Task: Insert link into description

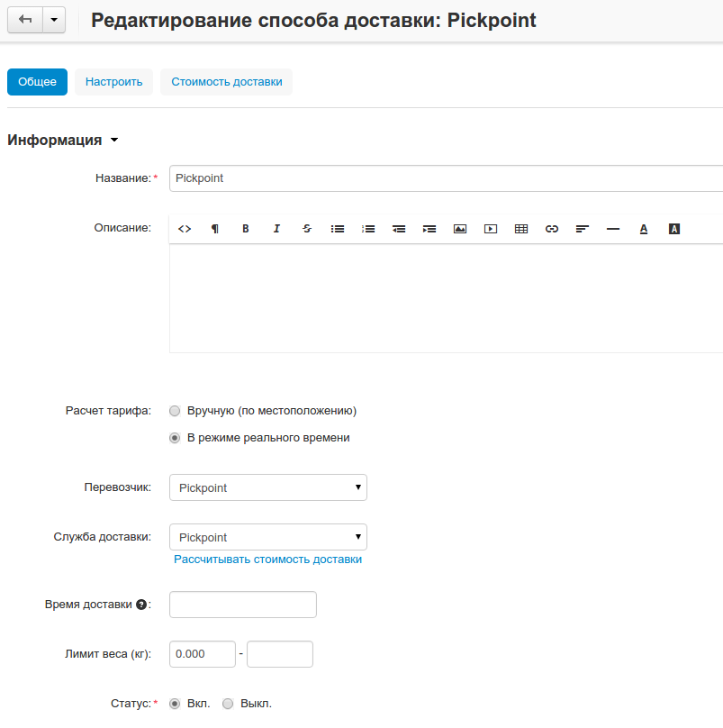Action: 552,229
